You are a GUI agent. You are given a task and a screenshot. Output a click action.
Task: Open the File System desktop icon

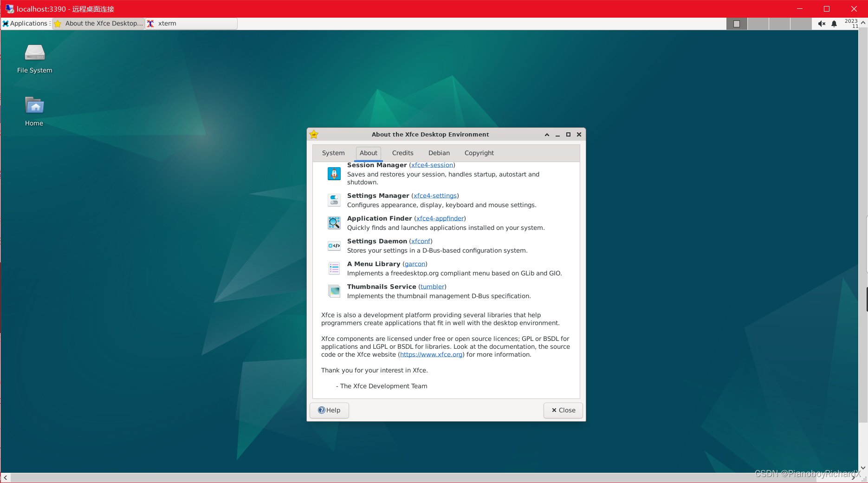[x=35, y=59]
